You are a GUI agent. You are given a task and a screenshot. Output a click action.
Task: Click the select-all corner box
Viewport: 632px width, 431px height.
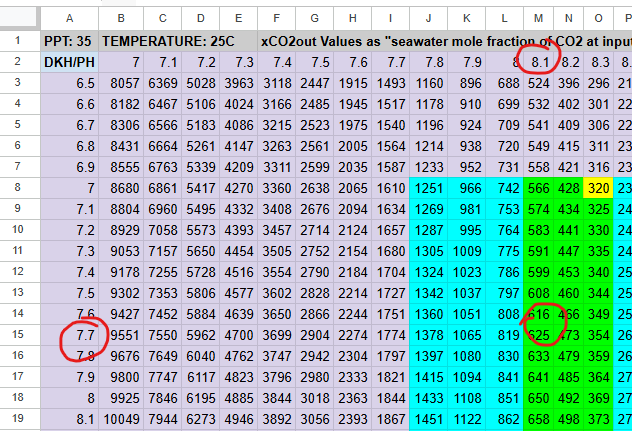click(20, 17)
